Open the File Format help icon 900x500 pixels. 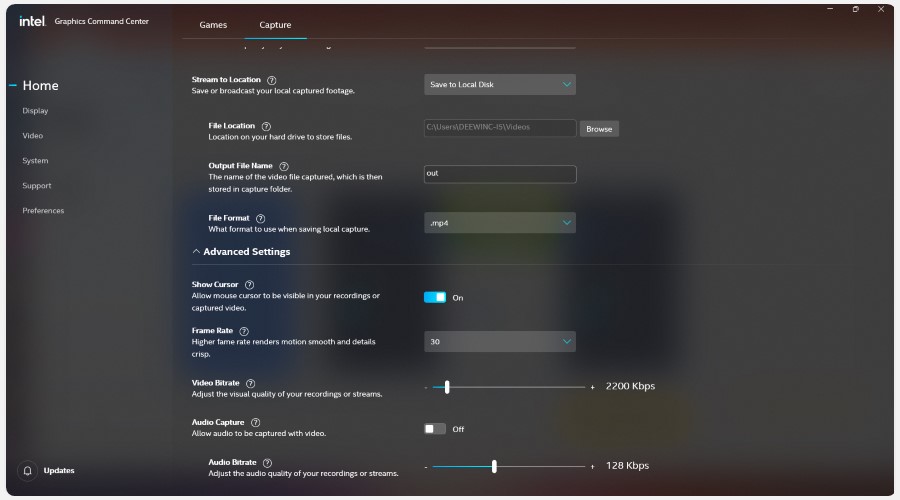261,219
